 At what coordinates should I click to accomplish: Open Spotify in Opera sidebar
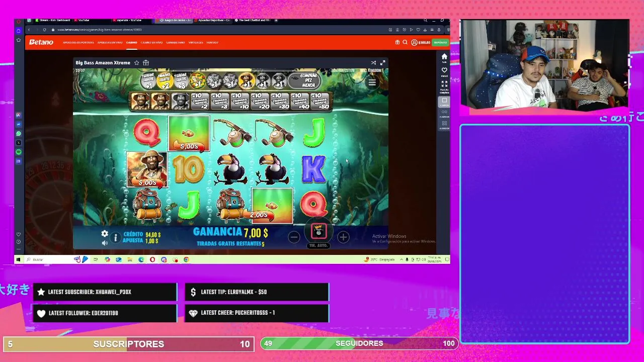pos(19,152)
